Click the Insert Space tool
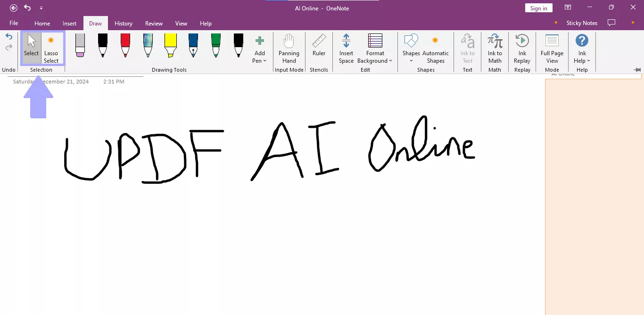The width and height of the screenshot is (644, 315). [x=346, y=49]
